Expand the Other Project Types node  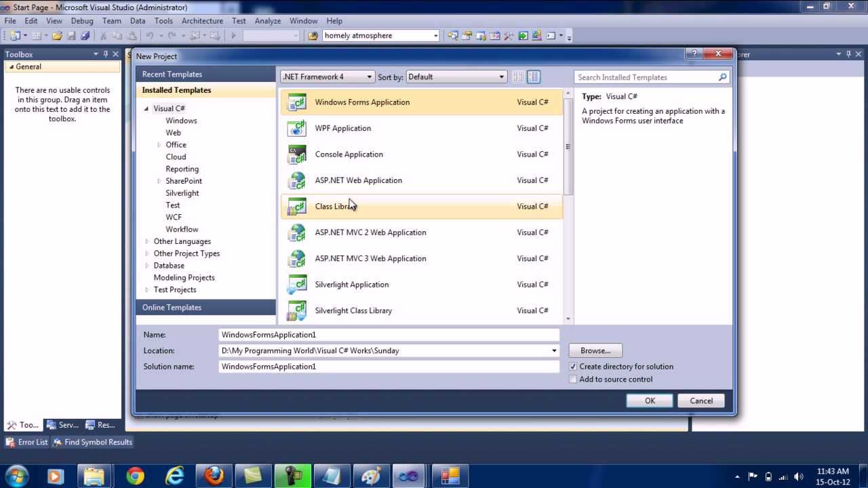pyautogui.click(x=147, y=253)
